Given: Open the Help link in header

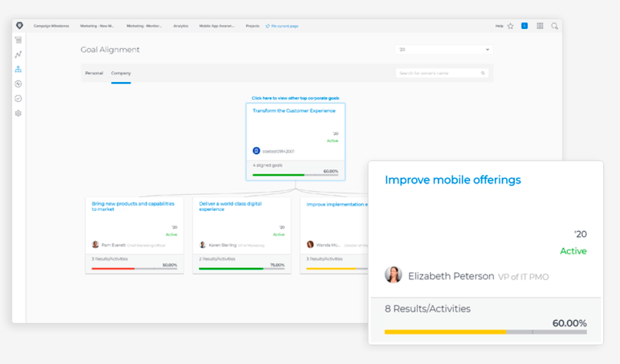Looking at the screenshot, I should pyautogui.click(x=499, y=26).
